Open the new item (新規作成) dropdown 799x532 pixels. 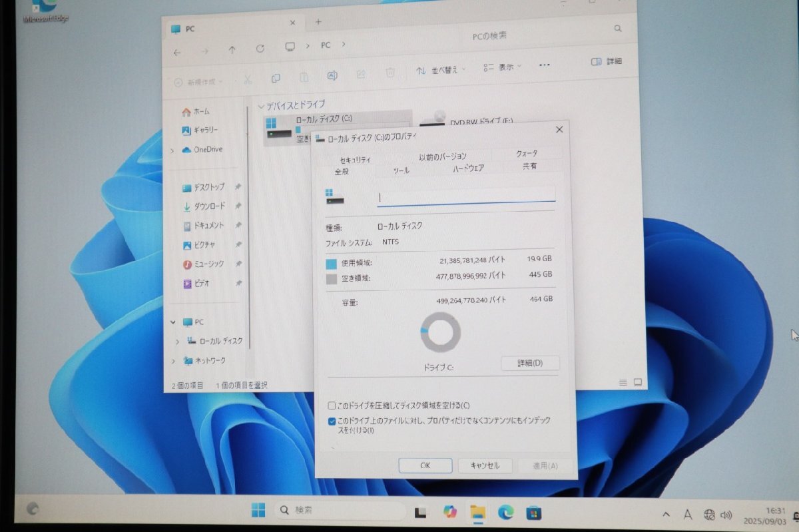tap(198, 82)
